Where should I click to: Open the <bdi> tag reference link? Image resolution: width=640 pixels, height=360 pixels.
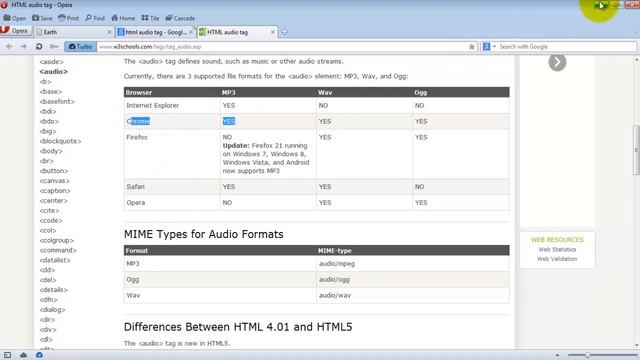click(x=48, y=111)
